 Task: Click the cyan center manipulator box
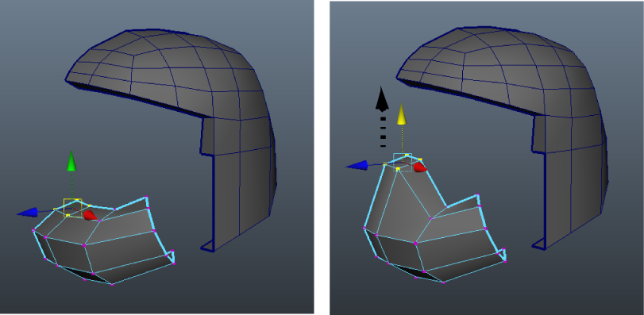coord(403,161)
